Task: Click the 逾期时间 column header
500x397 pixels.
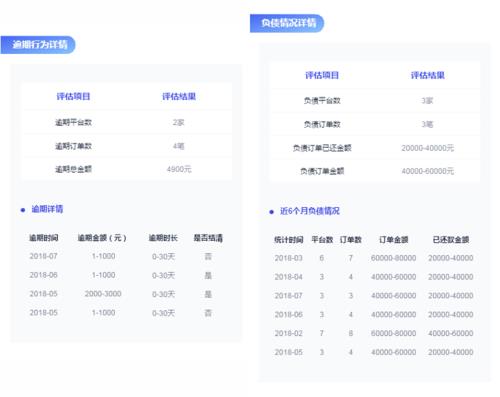Action: pyautogui.click(x=44, y=238)
